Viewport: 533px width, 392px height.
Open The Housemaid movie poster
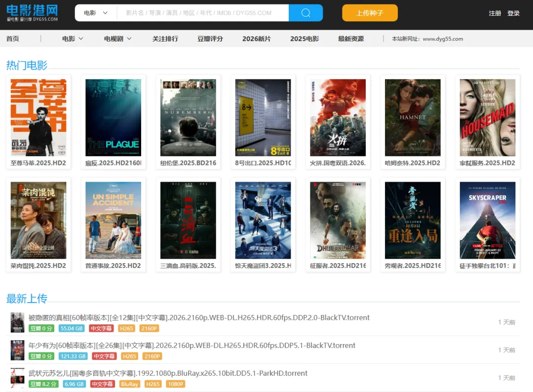pyautogui.click(x=488, y=118)
